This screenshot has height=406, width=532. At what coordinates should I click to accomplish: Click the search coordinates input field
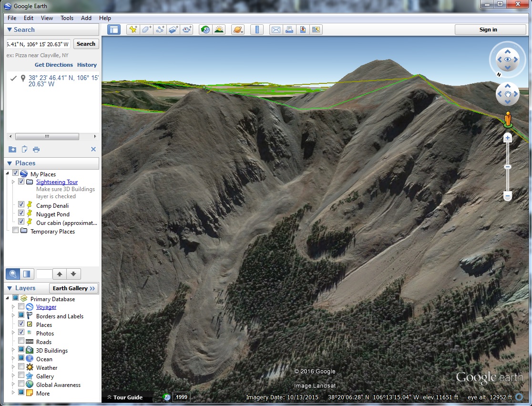pyautogui.click(x=38, y=44)
